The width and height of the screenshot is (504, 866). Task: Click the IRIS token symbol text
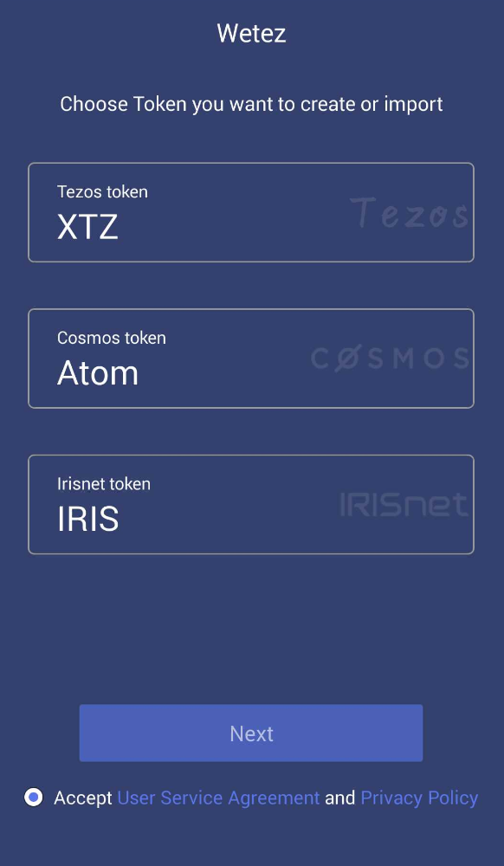tap(88, 519)
